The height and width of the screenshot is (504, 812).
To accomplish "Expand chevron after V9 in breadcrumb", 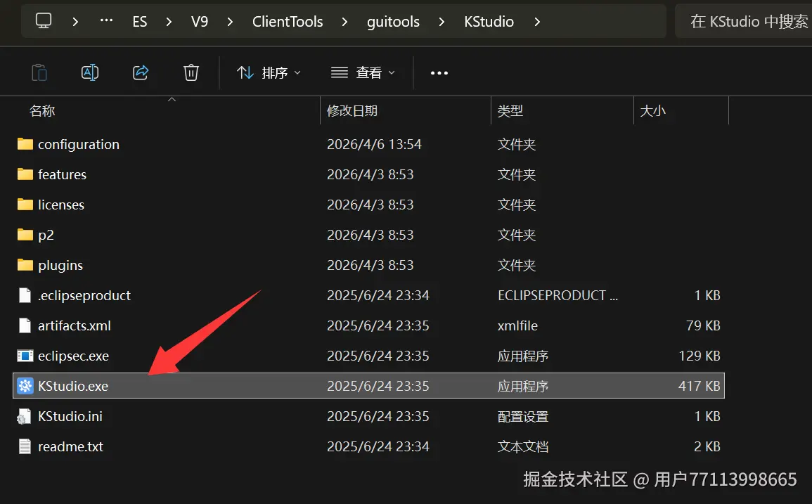I will click(x=230, y=22).
